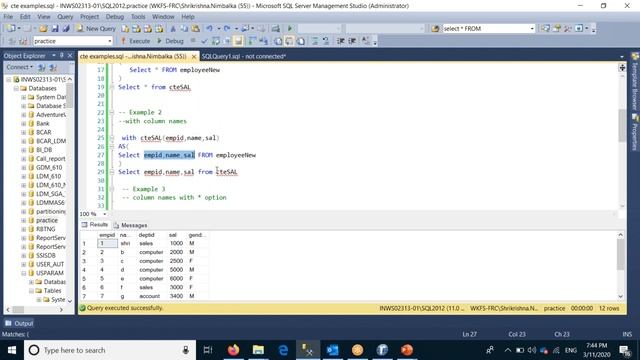The image size is (640, 360).
Task: Click the sal value 5000 in results
Action: (x=176, y=269)
